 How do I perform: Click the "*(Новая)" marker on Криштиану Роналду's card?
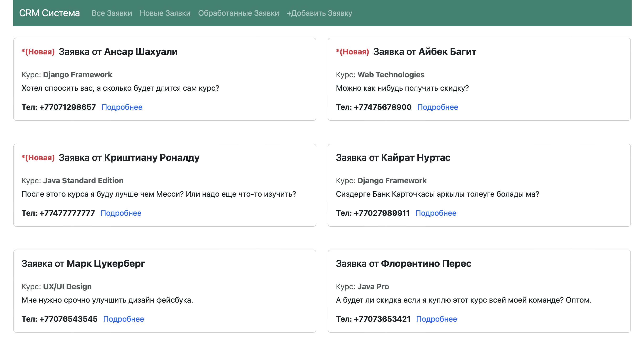tap(38, 157)
